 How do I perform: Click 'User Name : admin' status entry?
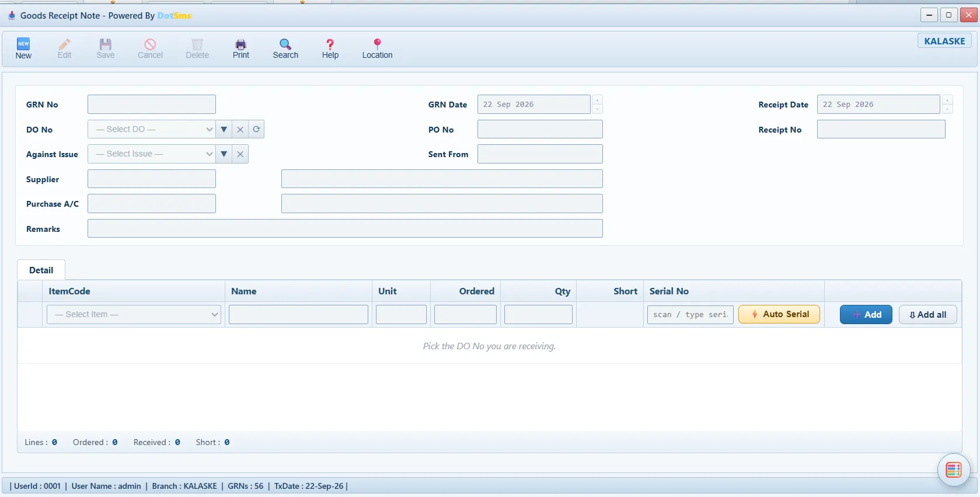(x=106, y=486)
